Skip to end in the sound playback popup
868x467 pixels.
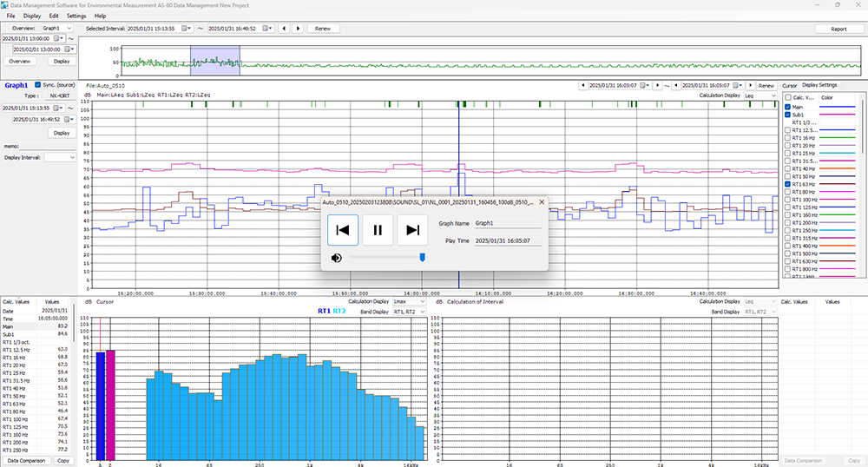[412, 230]
